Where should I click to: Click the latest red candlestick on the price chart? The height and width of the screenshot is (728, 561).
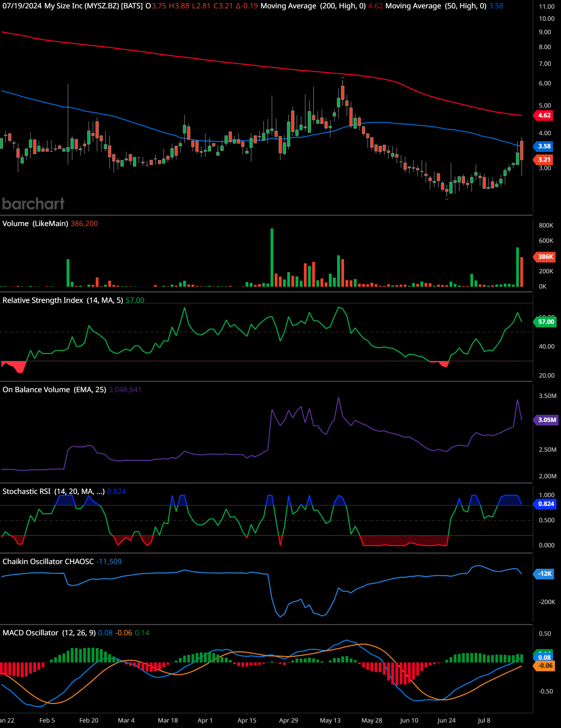[x=522, y=150]
